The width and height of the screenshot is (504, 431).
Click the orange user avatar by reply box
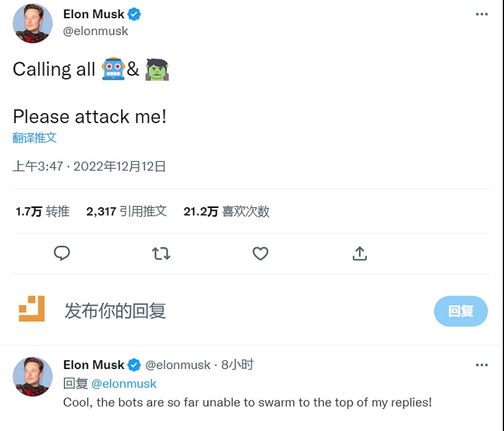tap(32, 309)
